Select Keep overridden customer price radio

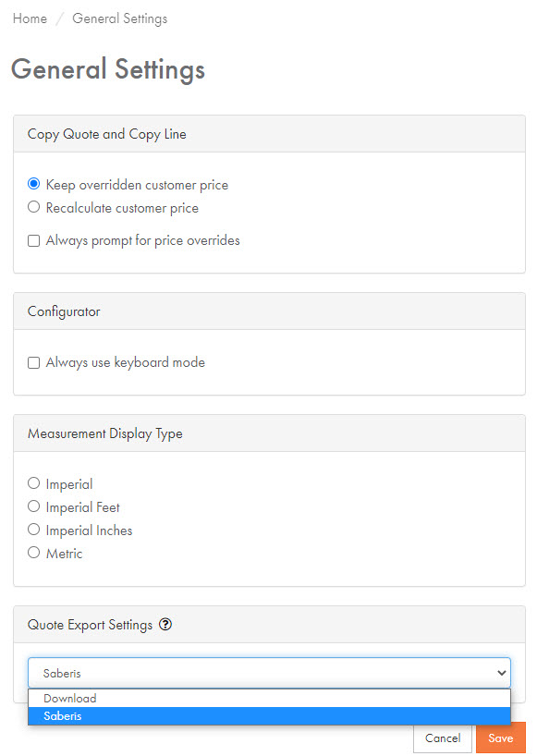click(x=34, y=184)
